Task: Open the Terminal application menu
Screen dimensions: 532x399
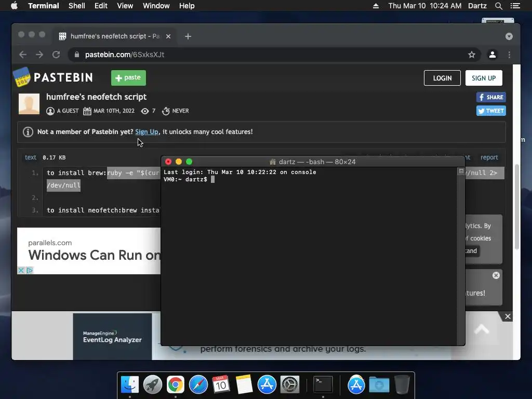Action: coord(44,6)
